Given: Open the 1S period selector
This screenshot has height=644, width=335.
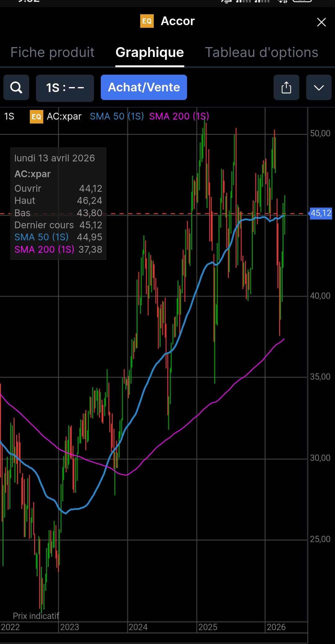Looking at the screenshot, I should (65, 88).
